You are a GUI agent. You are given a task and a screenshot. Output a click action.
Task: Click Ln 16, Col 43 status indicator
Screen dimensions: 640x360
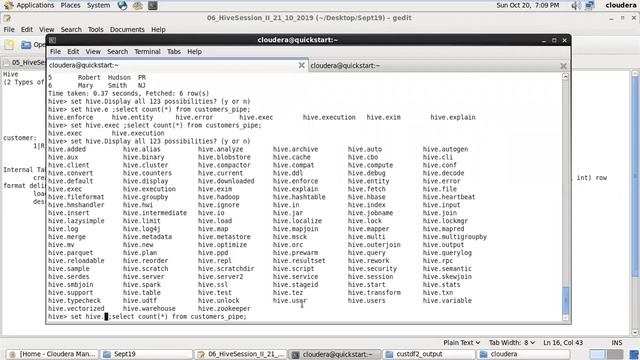click(x=563, y=342)
